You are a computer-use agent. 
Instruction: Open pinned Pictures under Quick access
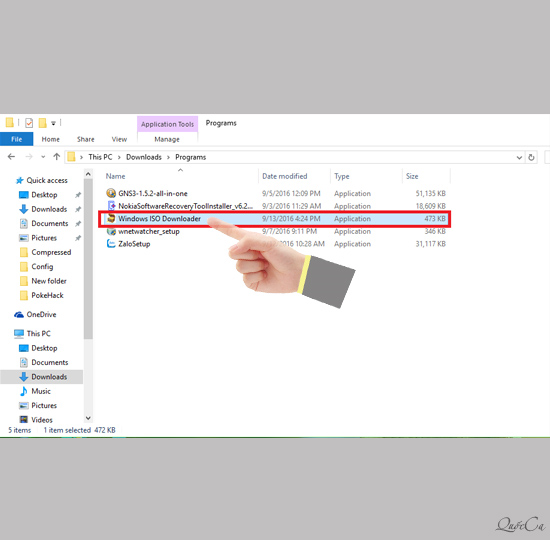[x=44, y=238]
